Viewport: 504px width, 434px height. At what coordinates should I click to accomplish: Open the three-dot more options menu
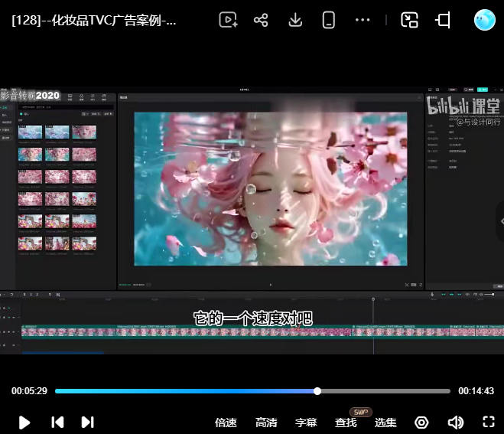pos(363,20)
